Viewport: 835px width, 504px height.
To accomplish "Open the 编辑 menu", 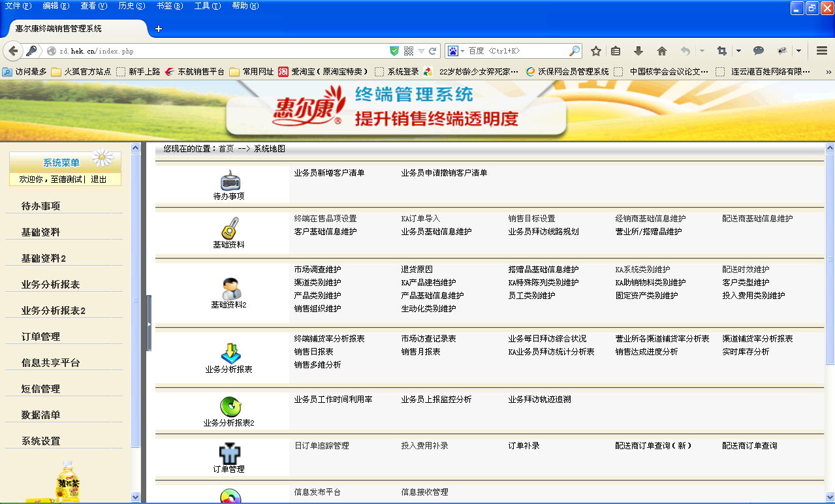I will click(56, 6).
